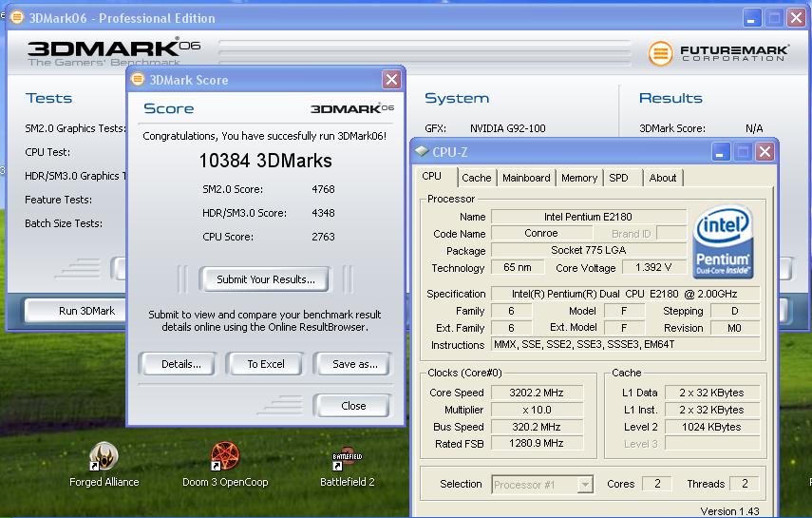Click the Stepping D field
The height and width of the screenshot is (518, 812).
[734, 311]
